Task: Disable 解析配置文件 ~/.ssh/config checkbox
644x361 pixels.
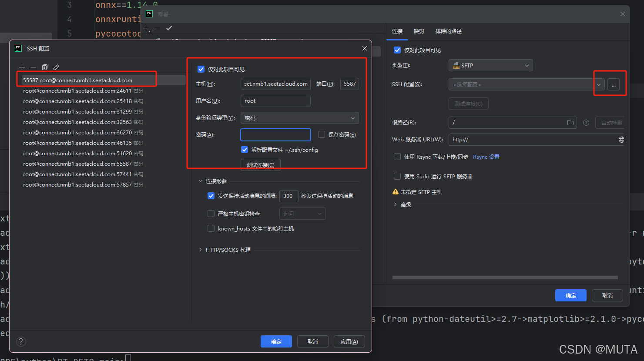Action: 245,150
